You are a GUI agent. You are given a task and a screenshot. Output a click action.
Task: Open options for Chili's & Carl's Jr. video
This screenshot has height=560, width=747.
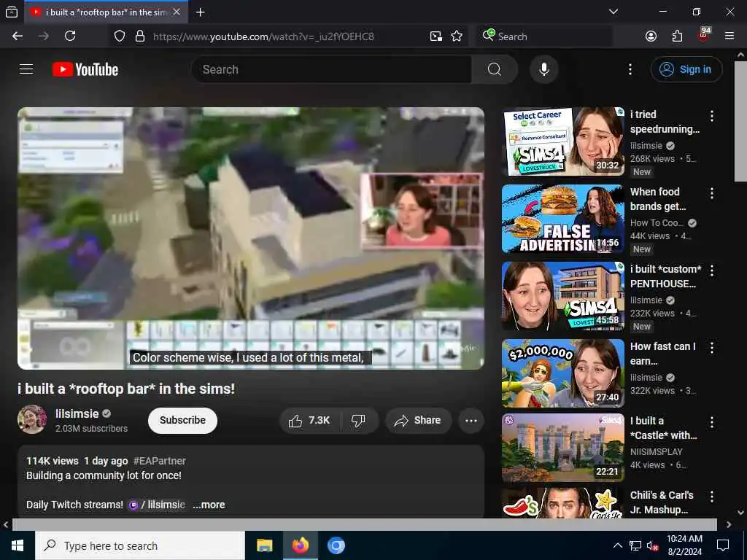712,497
